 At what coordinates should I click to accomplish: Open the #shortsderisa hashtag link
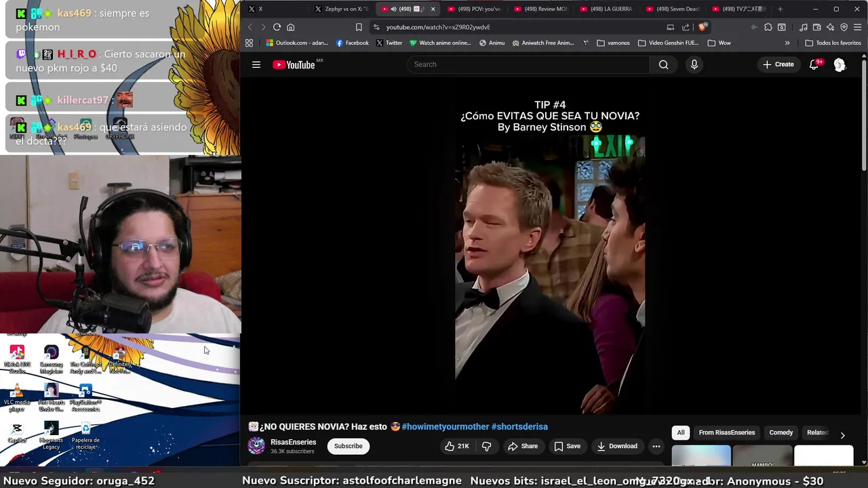pos(519,426)
